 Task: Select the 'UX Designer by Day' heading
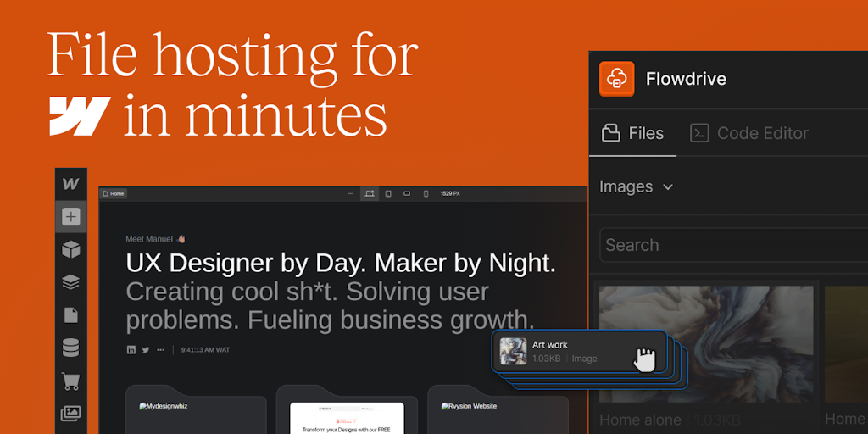(x=341, y=264)
